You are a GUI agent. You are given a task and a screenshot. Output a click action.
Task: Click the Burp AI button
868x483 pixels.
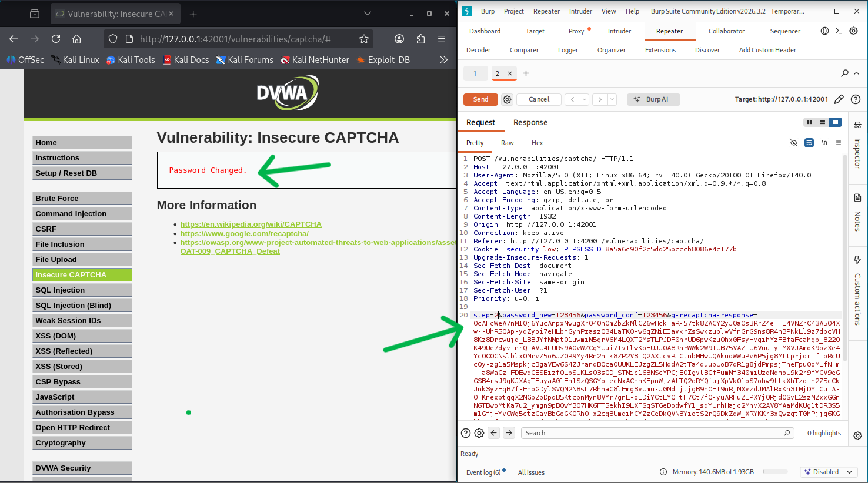coord(653,99)
